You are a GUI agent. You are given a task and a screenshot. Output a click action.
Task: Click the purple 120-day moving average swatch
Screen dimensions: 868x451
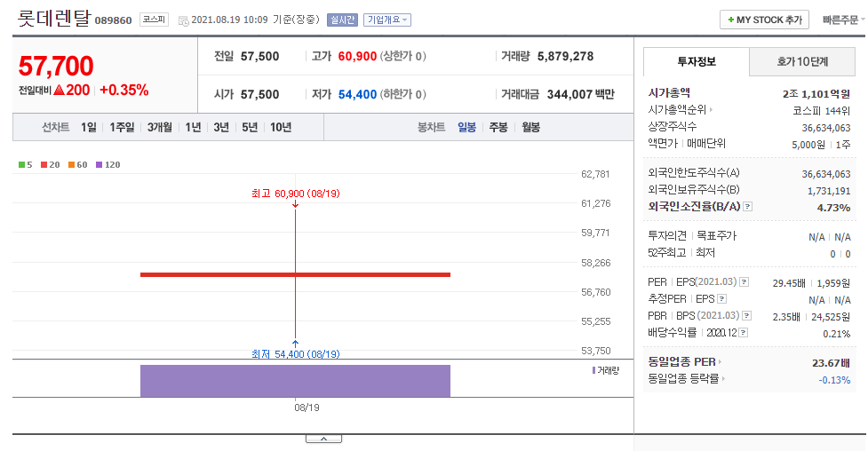pos(100,165)
